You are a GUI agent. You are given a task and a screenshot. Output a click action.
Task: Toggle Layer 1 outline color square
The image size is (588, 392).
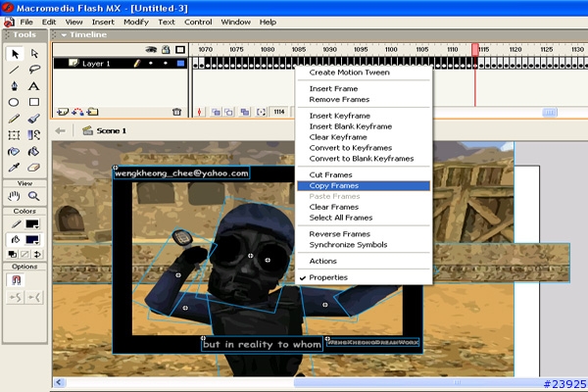(180, 64)
